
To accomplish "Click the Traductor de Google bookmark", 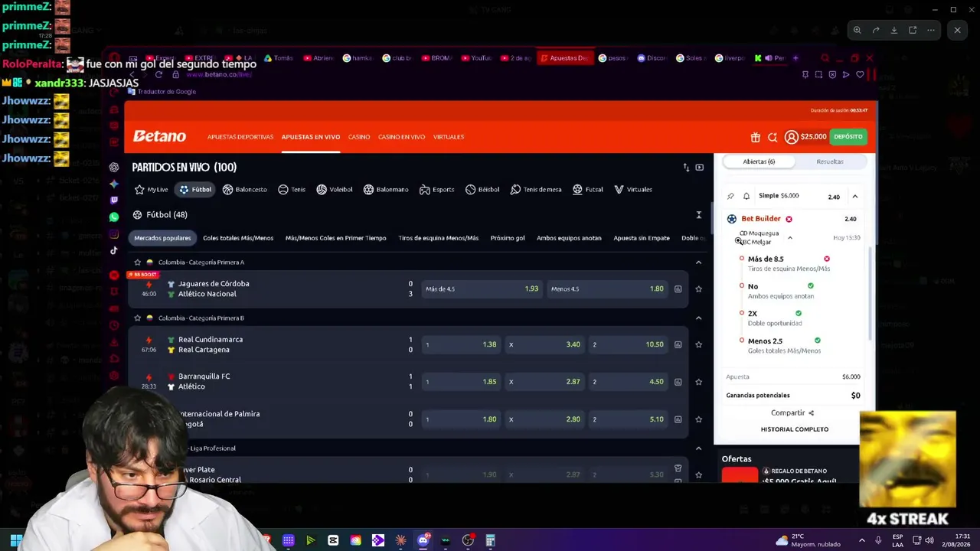I will click(x=162, y=92).
